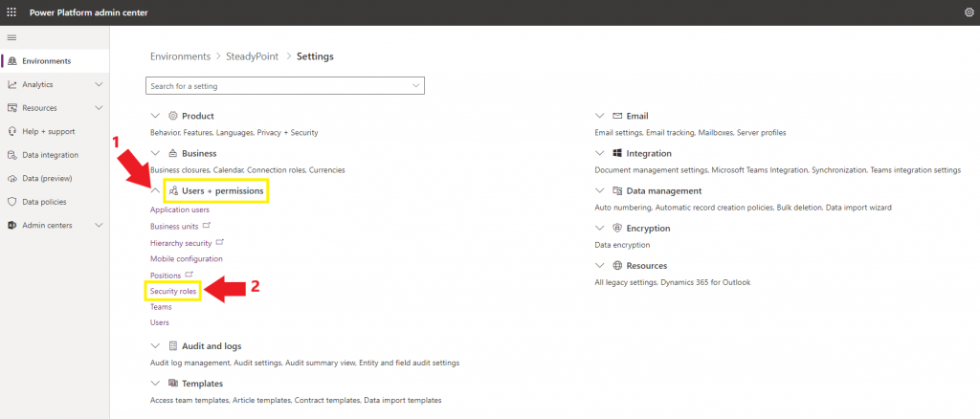Click the Search for a setting field

pyautogui.click(x=285, y=85)
